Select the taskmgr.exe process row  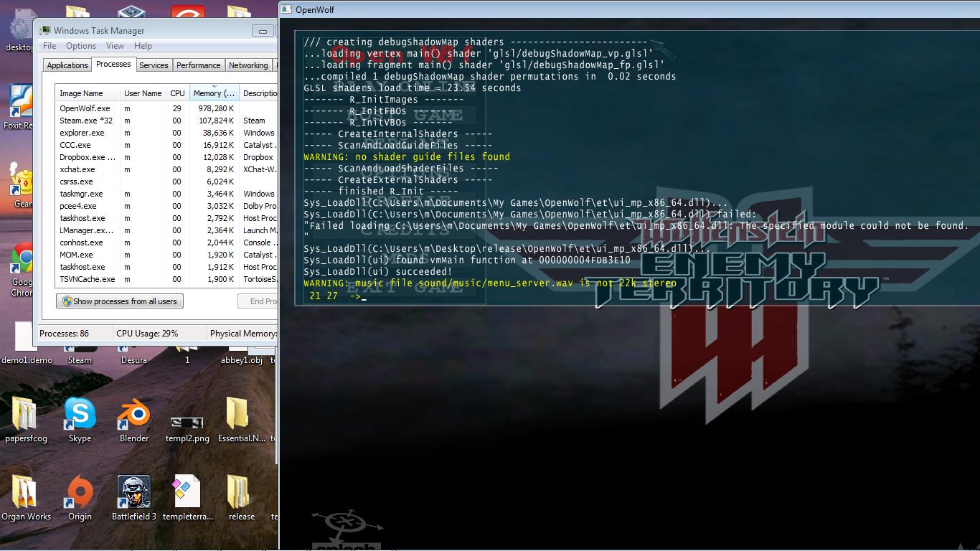tap(166, 194)
